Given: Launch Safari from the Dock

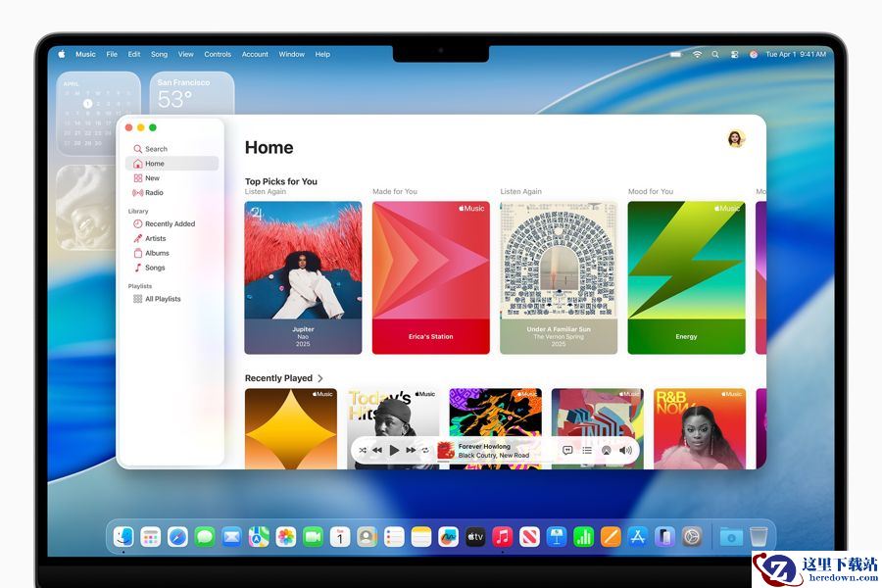Looking at the screenshot, I should 177,537.
